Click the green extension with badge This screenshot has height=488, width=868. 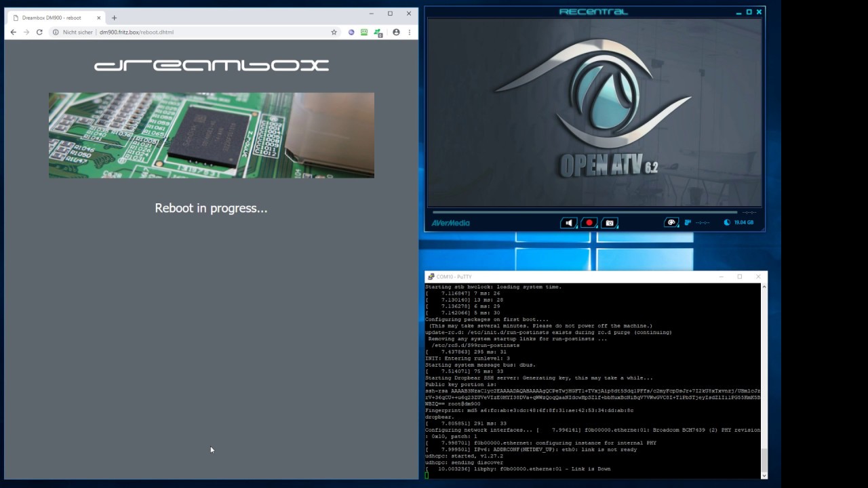[x=378, y=32]
